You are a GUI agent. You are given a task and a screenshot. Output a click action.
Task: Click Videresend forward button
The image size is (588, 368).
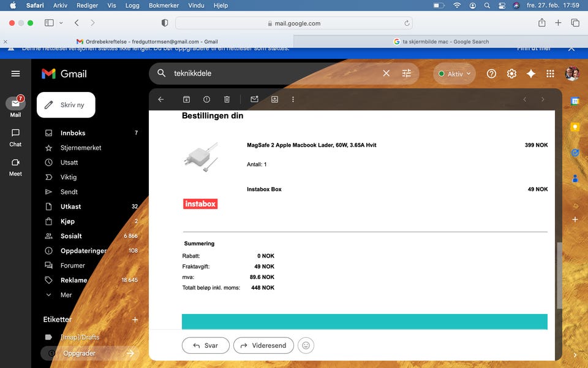point(263,345)
